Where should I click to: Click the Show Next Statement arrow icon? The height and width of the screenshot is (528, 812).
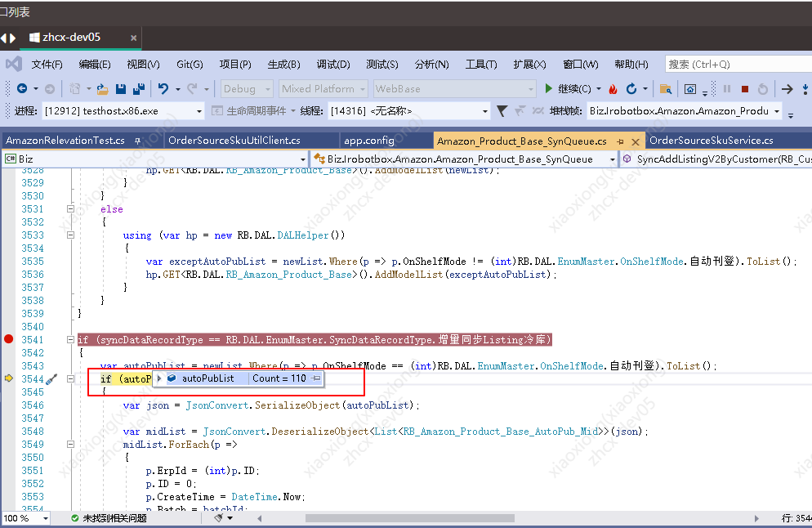(x=787, y=89)
